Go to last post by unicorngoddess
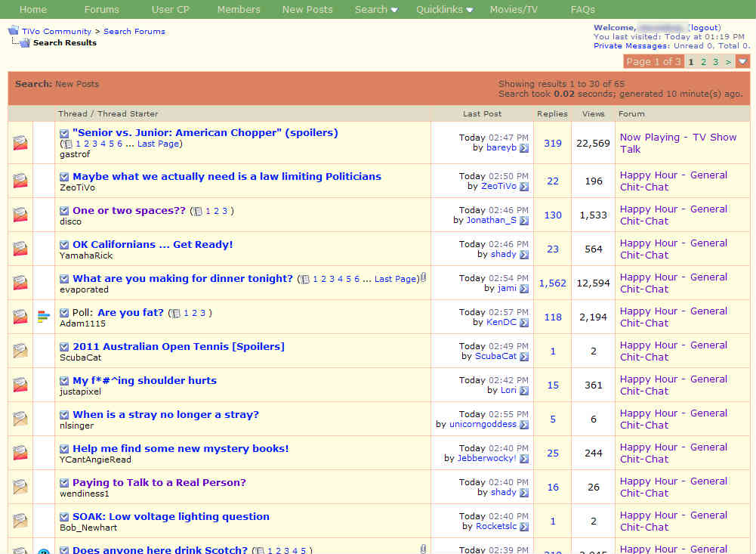The image size is (756, 554). point(524,425)
